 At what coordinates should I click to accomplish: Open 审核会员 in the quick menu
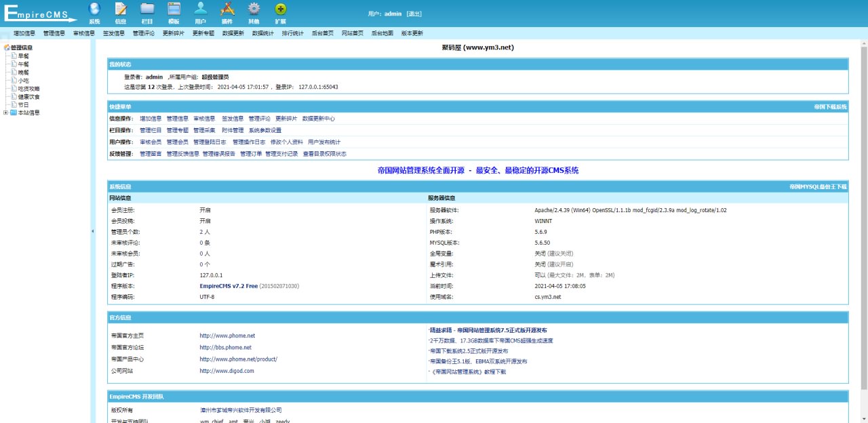tap(151, 142)
